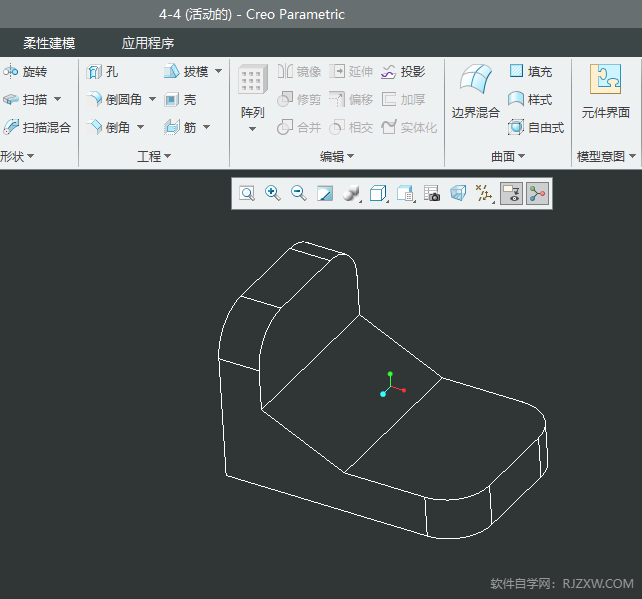The image size is (642, 599).
Task: Expand the 倒圆角 (Round) dropdown arrow
Action: [x=152, y=100]
